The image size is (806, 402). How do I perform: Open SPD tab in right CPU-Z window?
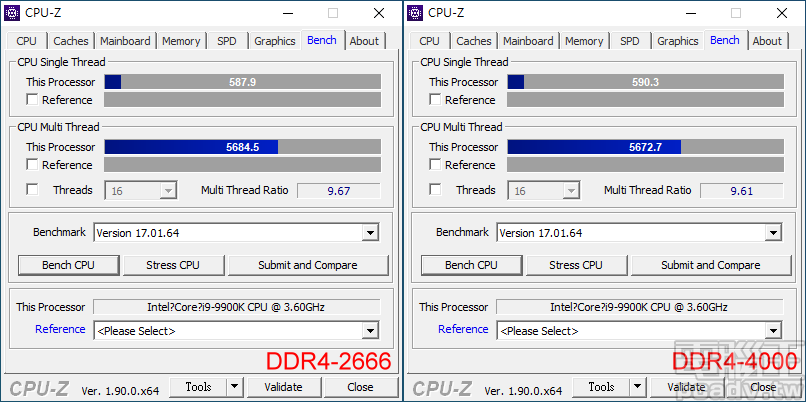click(x=629, y=41)
